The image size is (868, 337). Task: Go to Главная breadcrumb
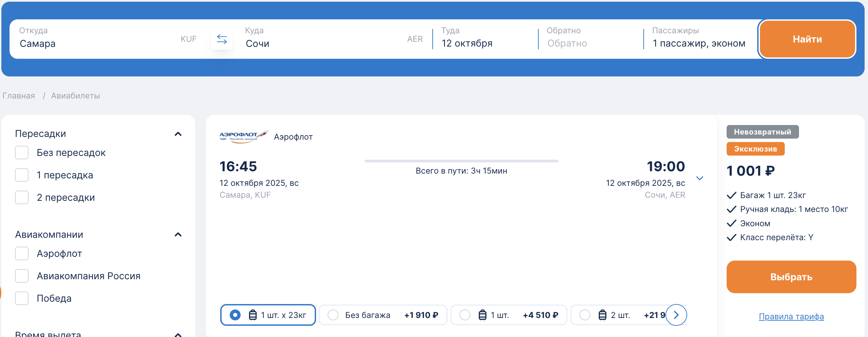[19, 96]
